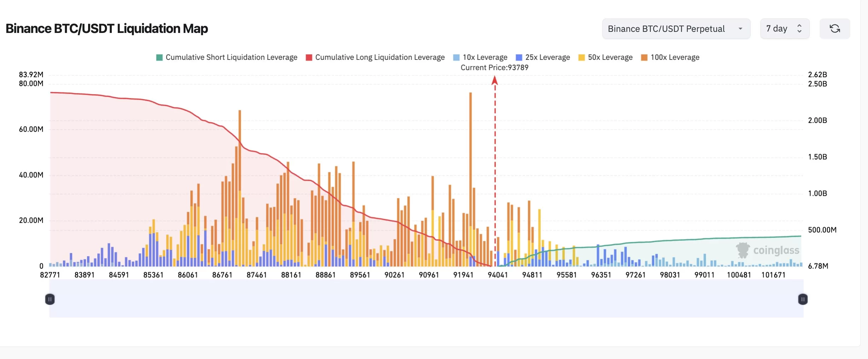This screenshot has width=868, height=359.
Task: Click the yellow 50x Leverage legend swatch
Action: (581, 57)
